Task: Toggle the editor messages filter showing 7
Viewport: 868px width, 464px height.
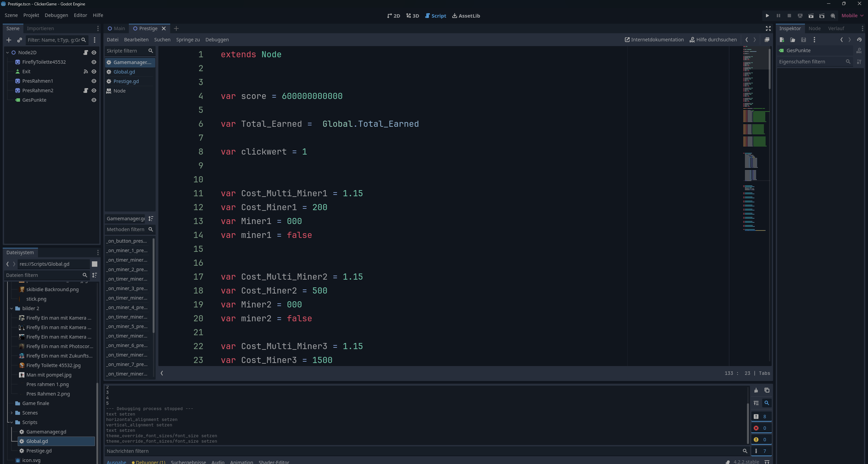Action: [761, 451]
